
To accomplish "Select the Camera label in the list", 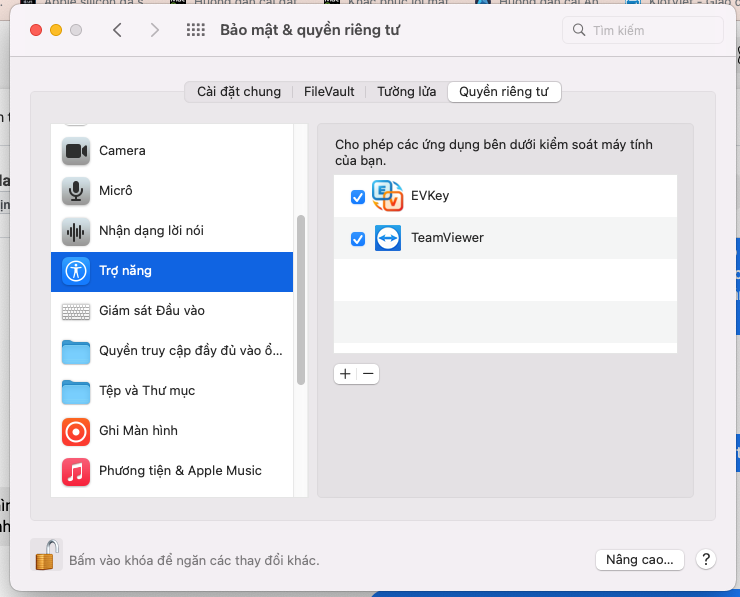I will pyautogui.click(x=122, y=151).
